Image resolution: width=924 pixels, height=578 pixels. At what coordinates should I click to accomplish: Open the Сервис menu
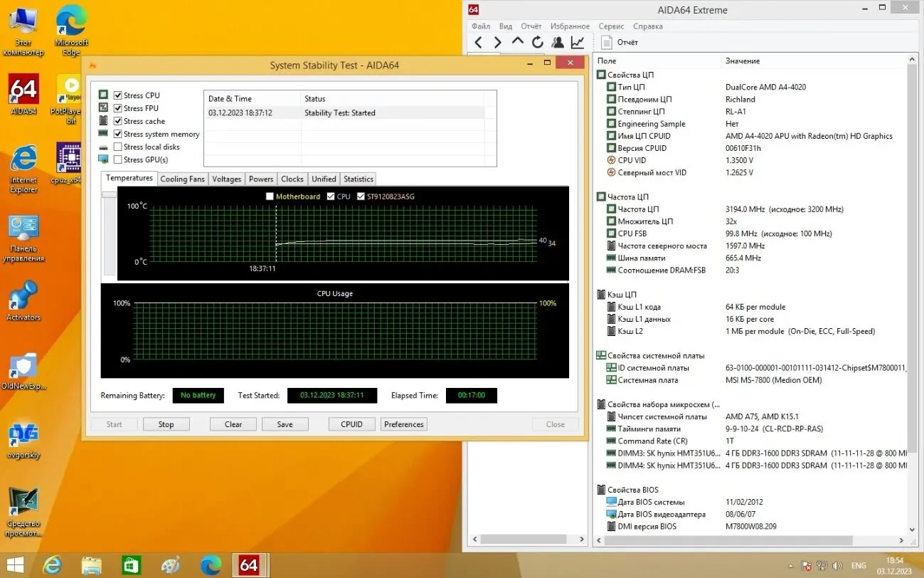[x=610, y=26]
